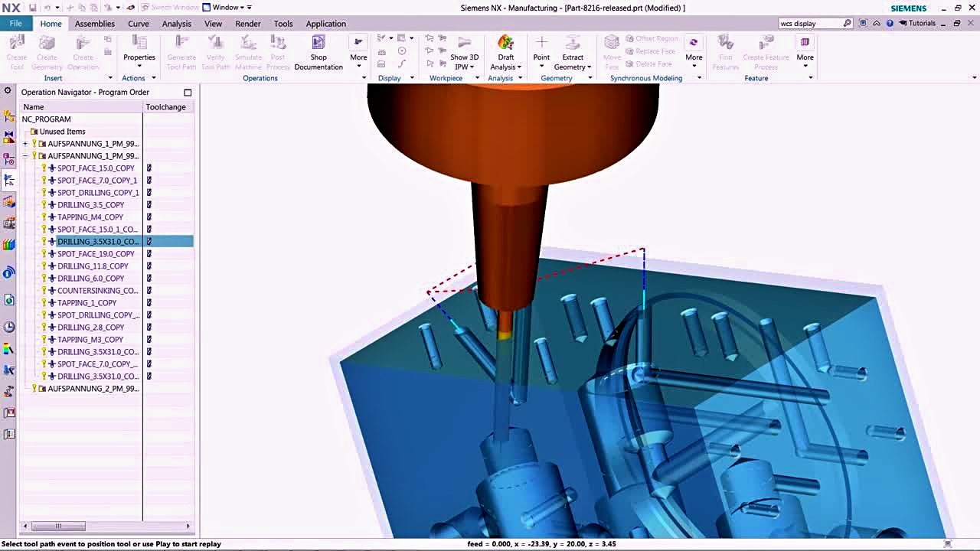
Task: Open the View ribbon tab
Action: click(214, 24)
